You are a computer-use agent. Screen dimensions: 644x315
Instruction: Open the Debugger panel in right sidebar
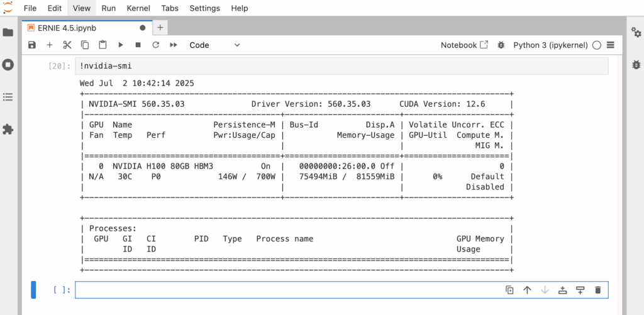pos(636,65)
